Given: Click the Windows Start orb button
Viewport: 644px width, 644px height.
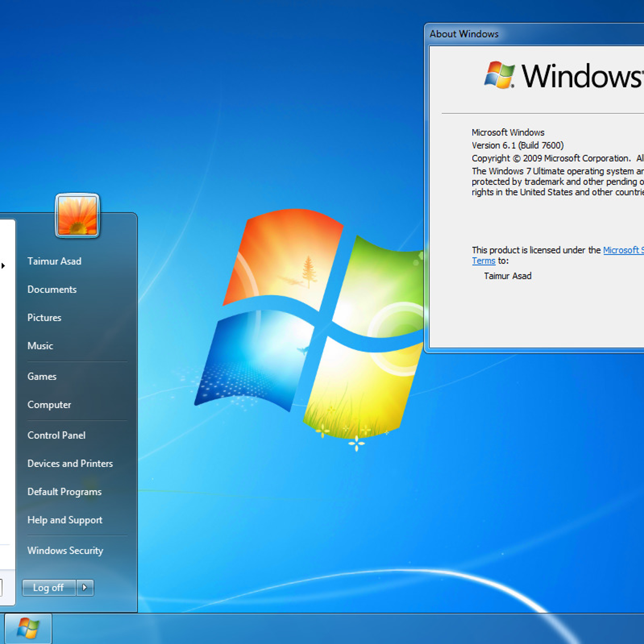Looking at the screenshot, I should 28,629.
